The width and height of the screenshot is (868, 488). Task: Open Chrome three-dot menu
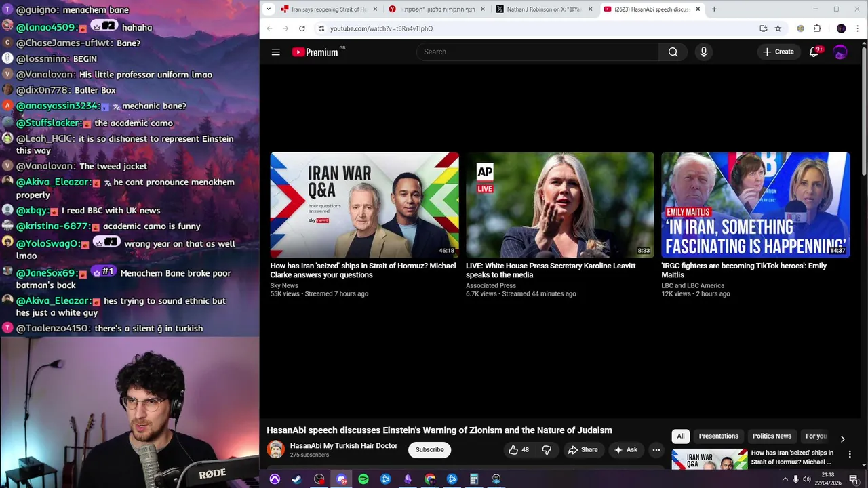pos(858,28)
